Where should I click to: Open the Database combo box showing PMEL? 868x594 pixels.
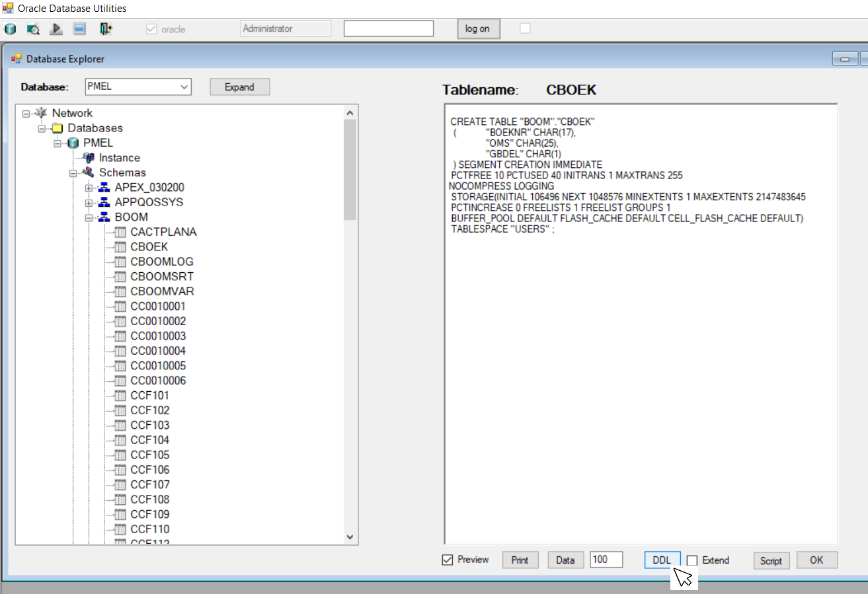138,87
